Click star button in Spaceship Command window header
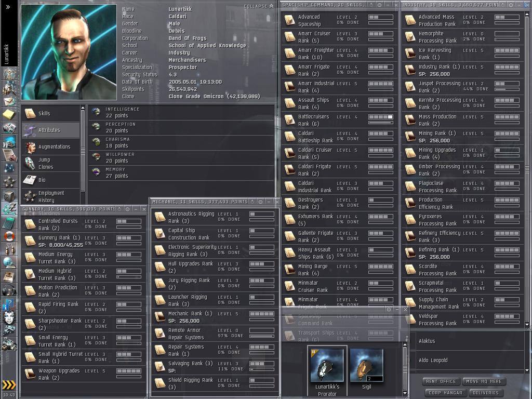Viewport: 532px width, 399px height. tap(371, 5)
